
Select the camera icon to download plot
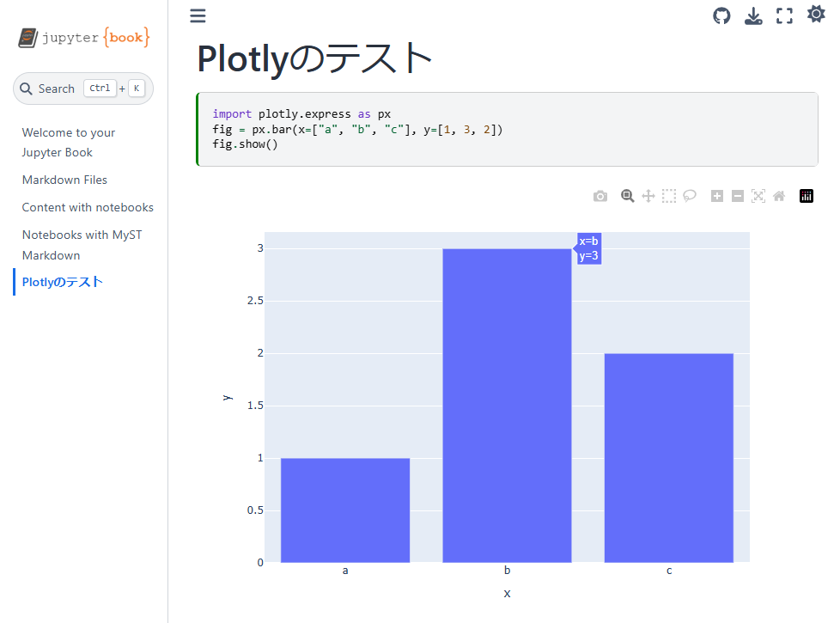click(x=600, y=195)
